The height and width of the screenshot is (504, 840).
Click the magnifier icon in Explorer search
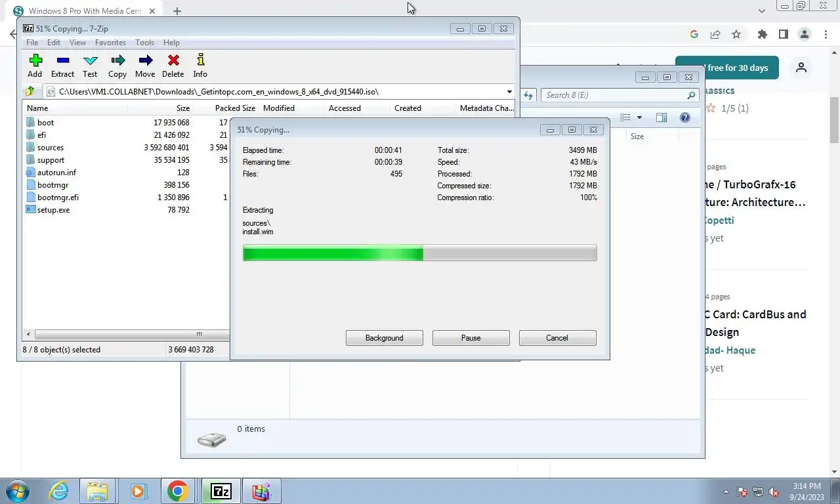click(691, 95)
